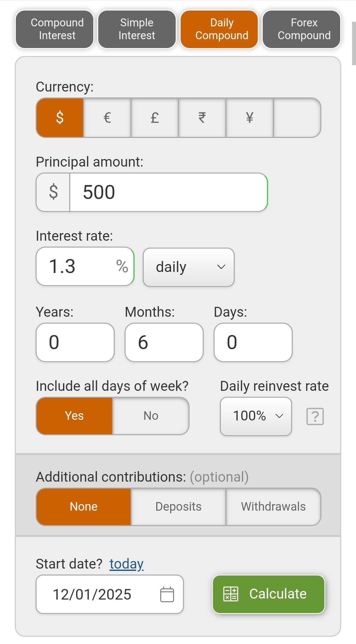Select the yen currency symbol
356x644 pixels.
pos(250,118)
